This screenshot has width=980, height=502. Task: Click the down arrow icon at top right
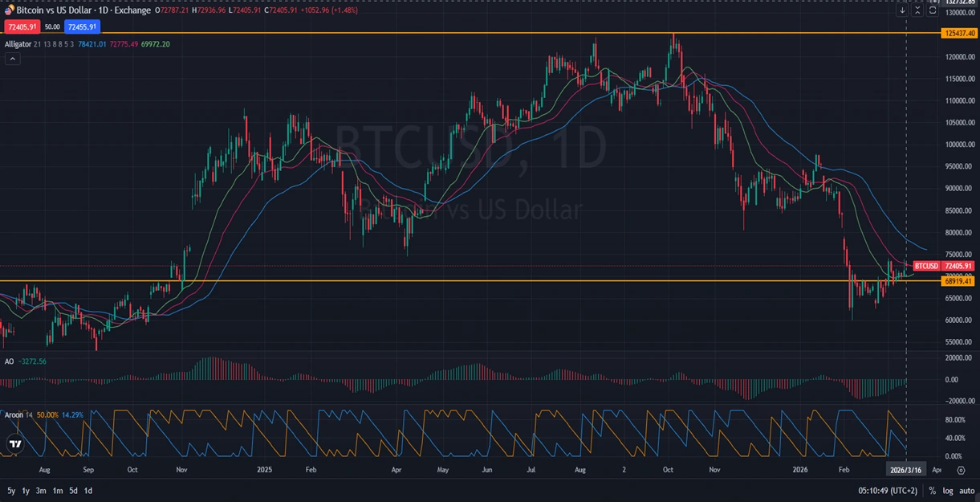coord(902,10)
